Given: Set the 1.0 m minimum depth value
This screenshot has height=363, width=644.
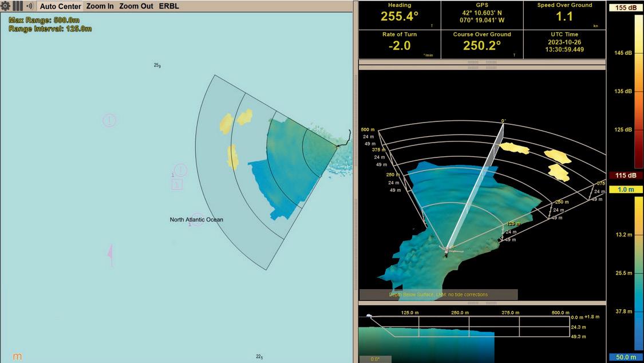Looking at the screenshot, I should pos(626,190).
